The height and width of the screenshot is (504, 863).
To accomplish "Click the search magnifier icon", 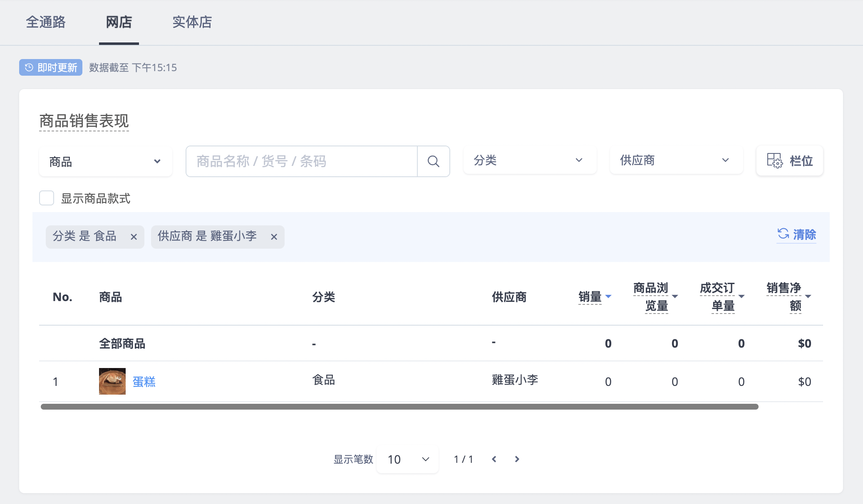I will click(x=433, y=161).
